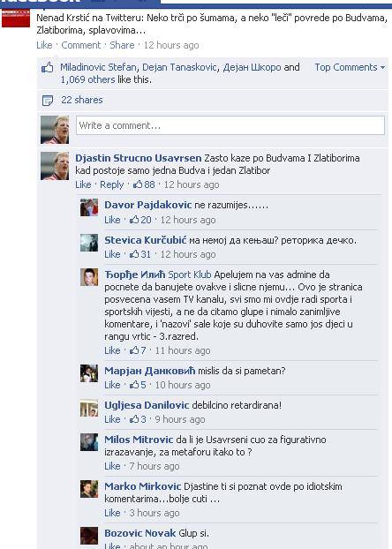Open Djastin Strucno Usavrsen's profile
This screenshot has width=392, height=549.
pos(139,158)
